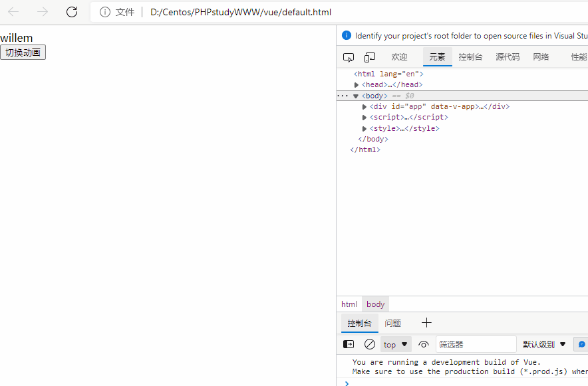Switch to the 元素 tab
The width and height of the screenshot is (588, 386).
(437, 57)
